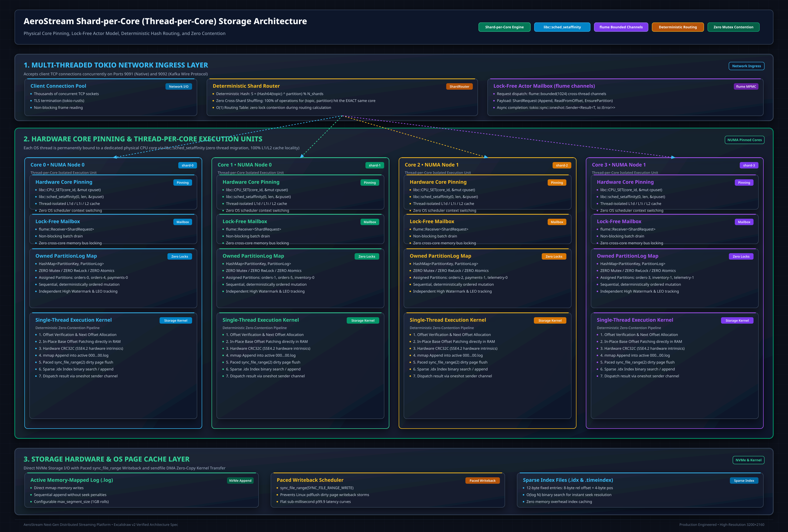Click the Core 0 • NUMA Node 0 title

click(x=58, y=165)
